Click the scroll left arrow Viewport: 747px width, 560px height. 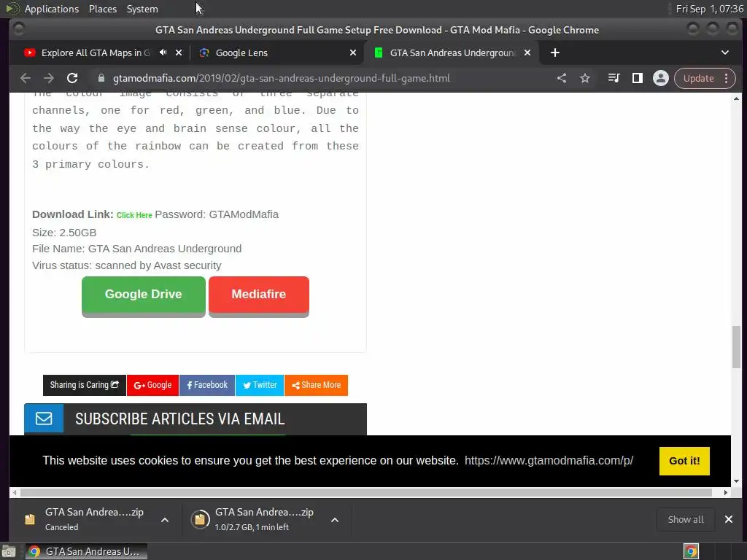point(15,492)
